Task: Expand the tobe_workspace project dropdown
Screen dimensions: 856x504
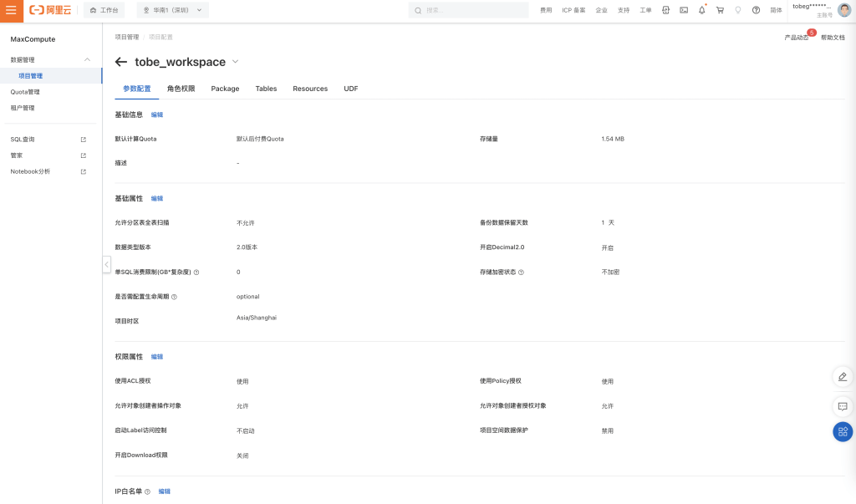Action: pos(235,62)
